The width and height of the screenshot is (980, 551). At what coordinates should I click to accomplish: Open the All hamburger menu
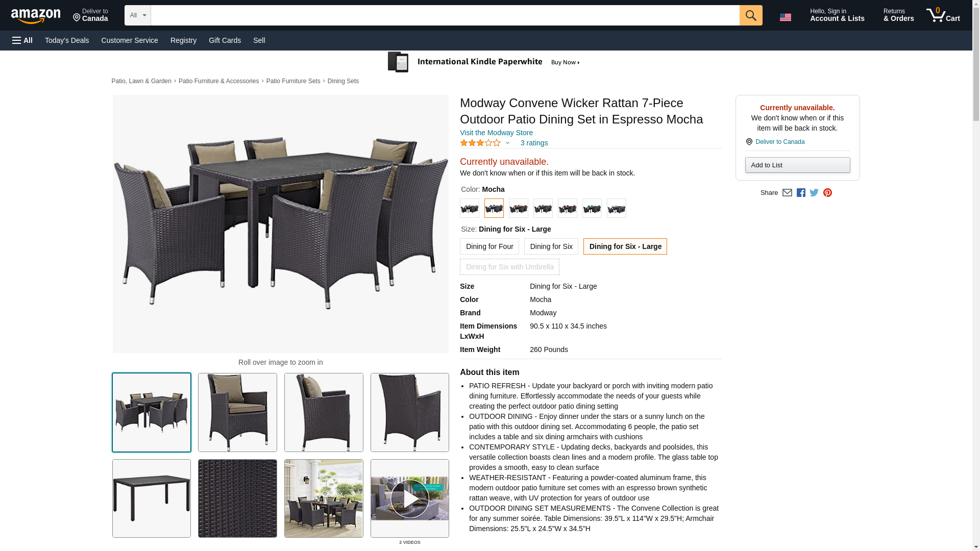pos(22,40)
